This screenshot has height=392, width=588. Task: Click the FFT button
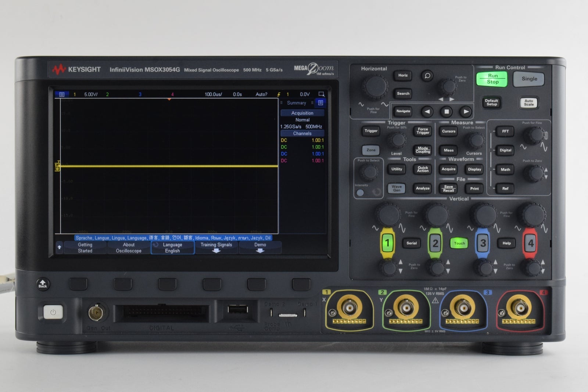(505, 131)
